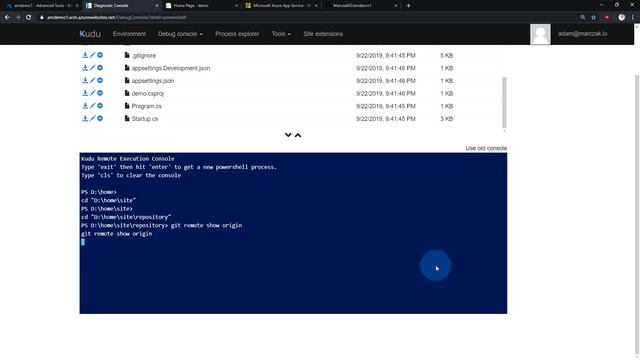Click the up chevron to expand console
Image resolution: width=640 pixels, height=360 pixels.
pyautogui.click(x=298, y=135)
